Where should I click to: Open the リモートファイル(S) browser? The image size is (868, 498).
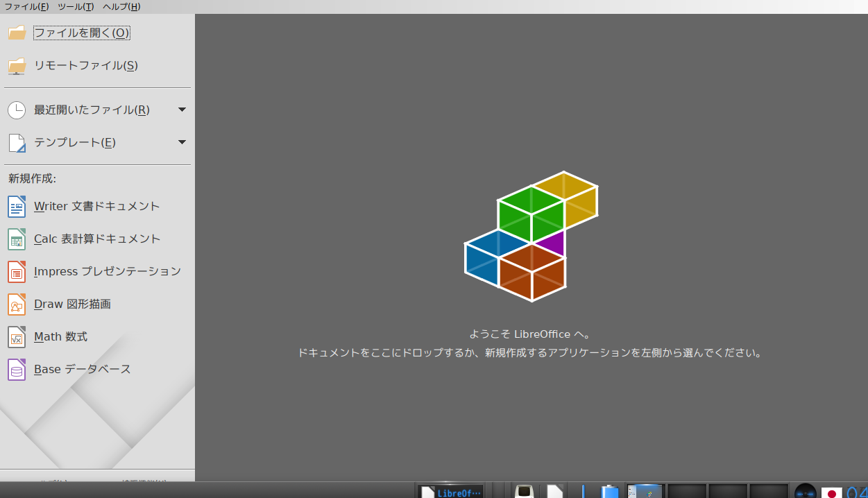coord(86,65)
